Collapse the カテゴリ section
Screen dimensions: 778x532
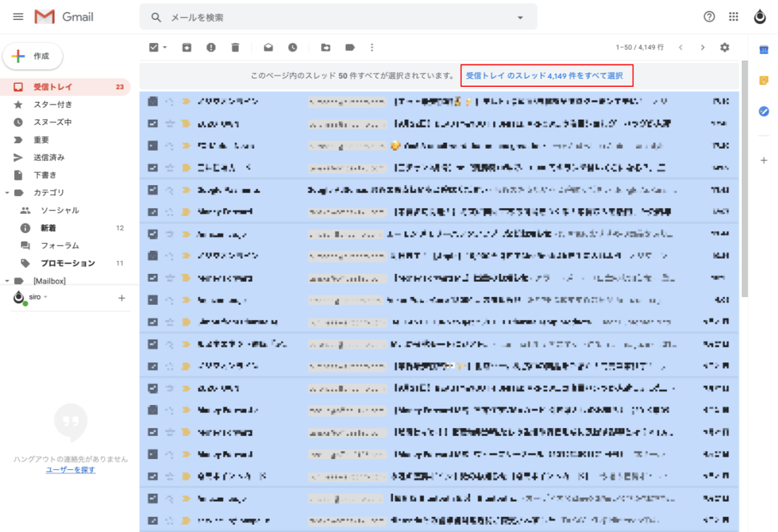[x=7, y=193]
